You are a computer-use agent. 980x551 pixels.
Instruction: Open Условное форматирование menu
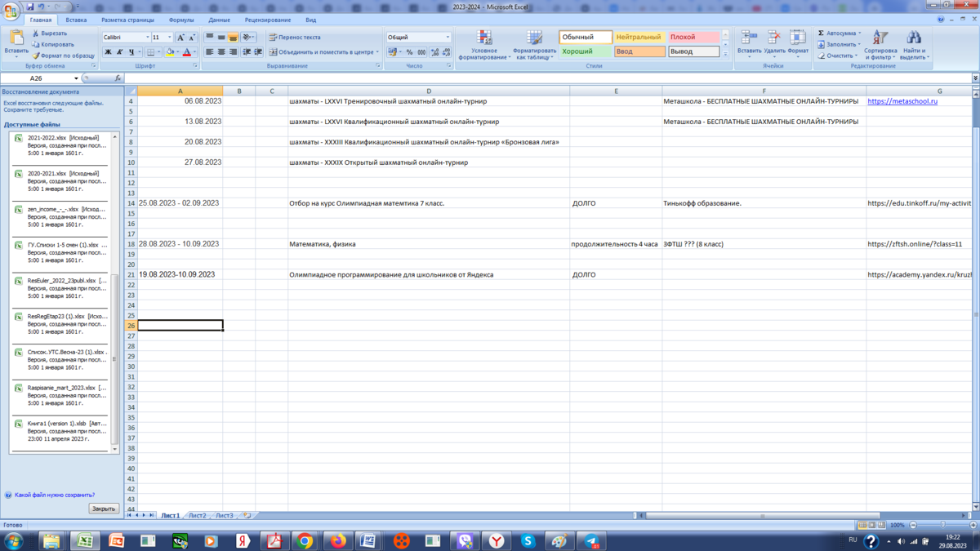[x=484, y=45]
